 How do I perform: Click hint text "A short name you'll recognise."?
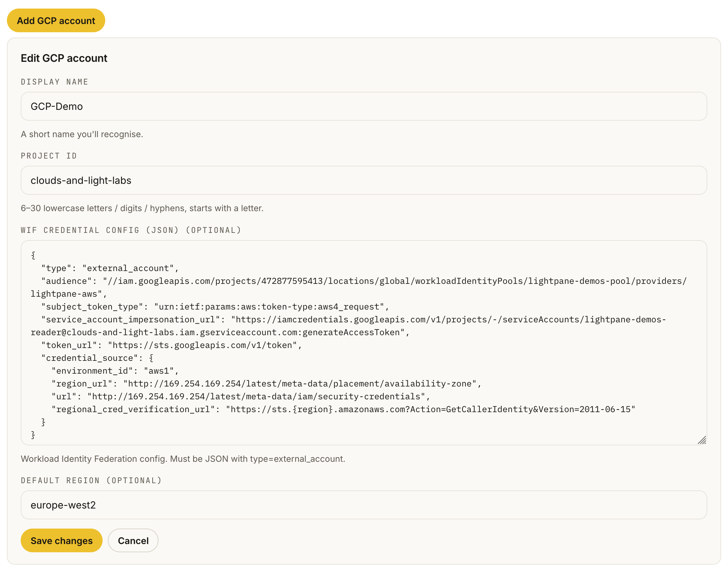tap(82, 134)
